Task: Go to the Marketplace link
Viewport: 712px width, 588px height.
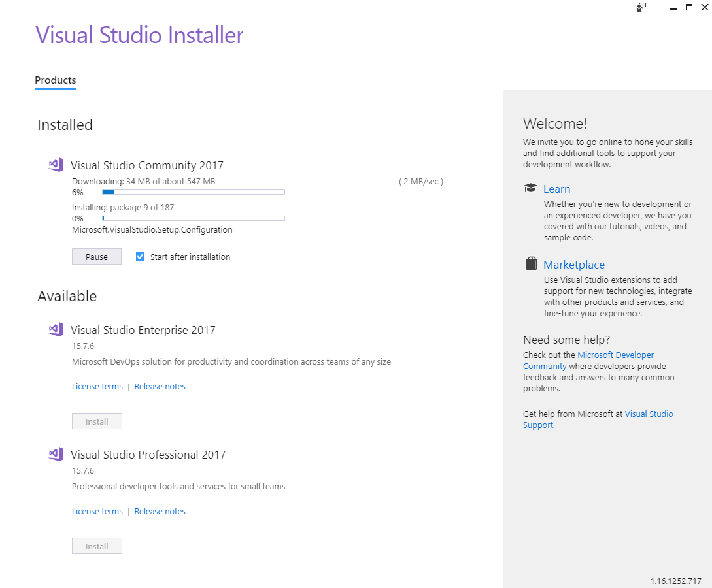Action: pyautogui.click(x=573, y=265)
